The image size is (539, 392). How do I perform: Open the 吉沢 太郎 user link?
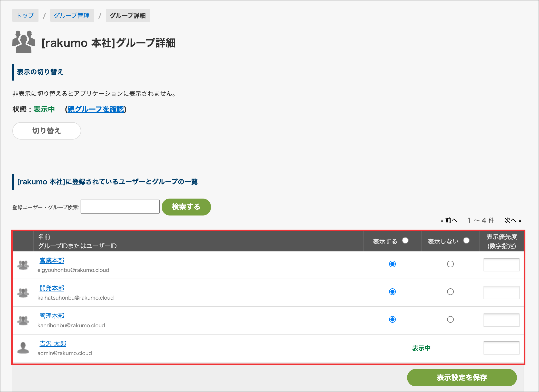click(53, 344)
